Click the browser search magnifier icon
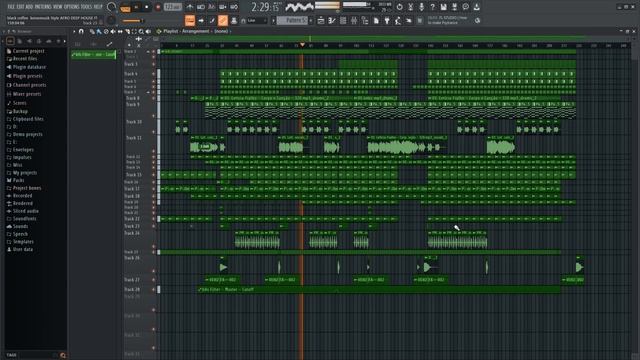The image size is (640, 360). pos(62,355)
